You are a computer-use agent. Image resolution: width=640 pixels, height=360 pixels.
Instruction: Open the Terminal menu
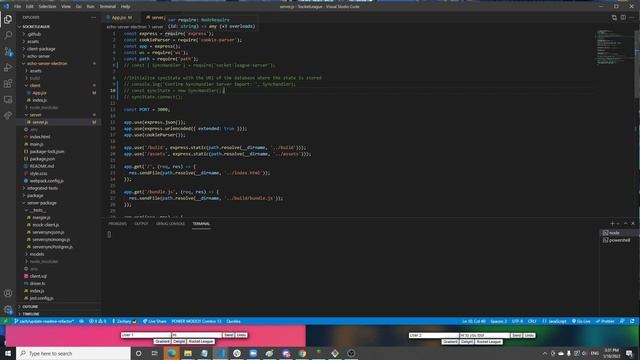point(108,7)
